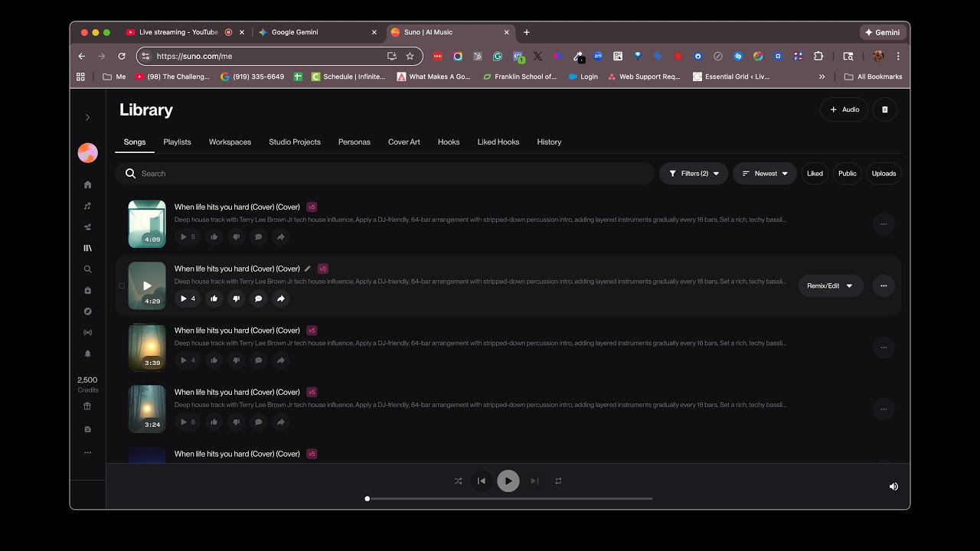Switch to the Playlists tab
This screenshot has height=551, width=980.
pyautogui.click(x=177, y=142)
